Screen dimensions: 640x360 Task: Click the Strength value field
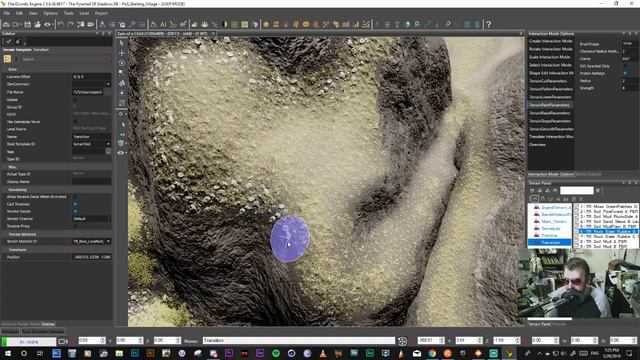point(630,88)
